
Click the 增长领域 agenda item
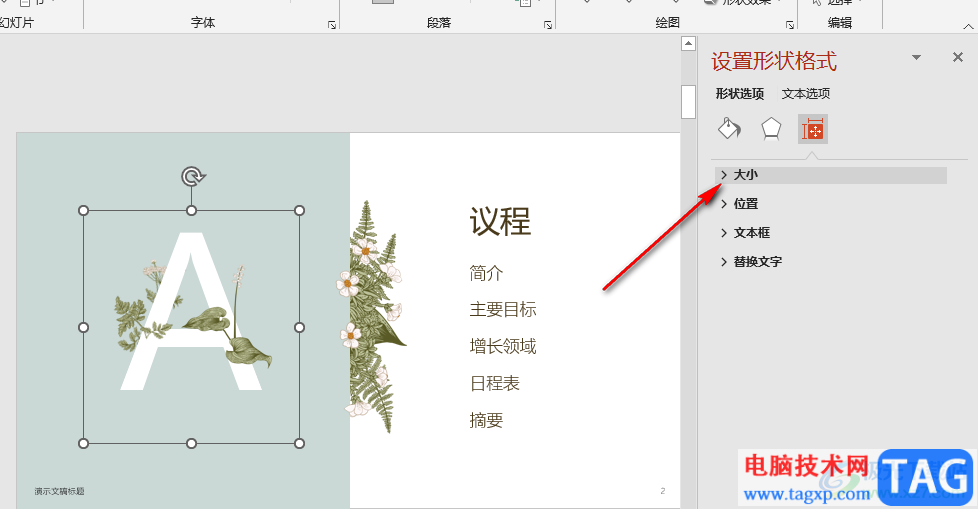(x=503, y=346)
